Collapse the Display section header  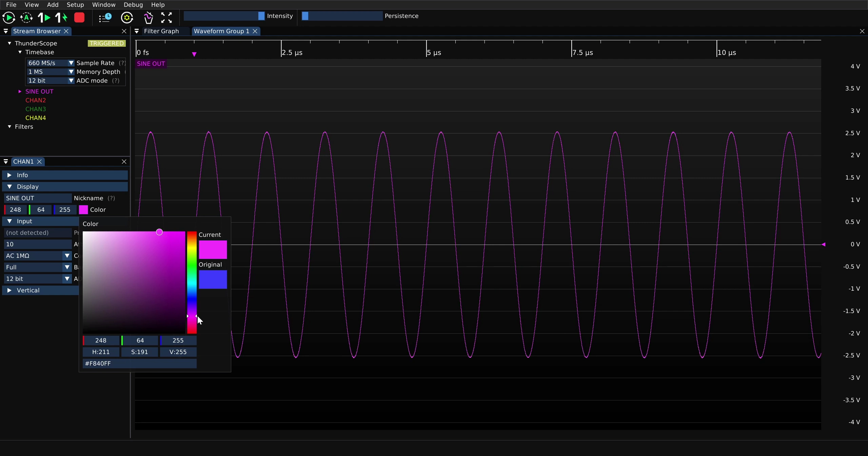tap(65, 187)
